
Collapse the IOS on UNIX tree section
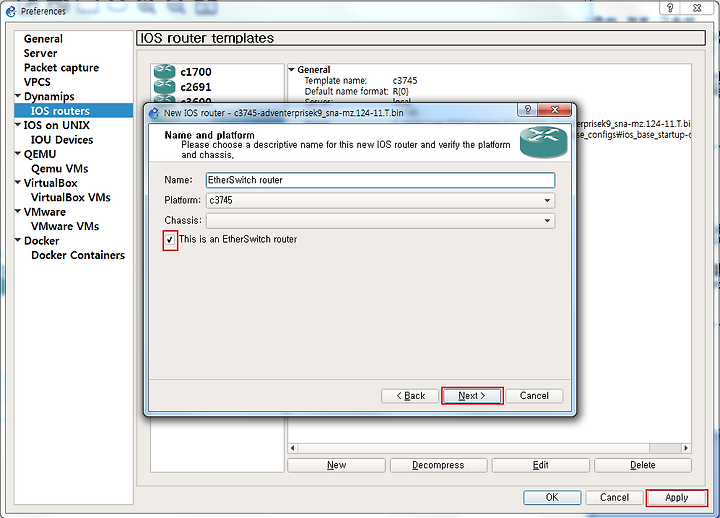[x=18, y=124]
